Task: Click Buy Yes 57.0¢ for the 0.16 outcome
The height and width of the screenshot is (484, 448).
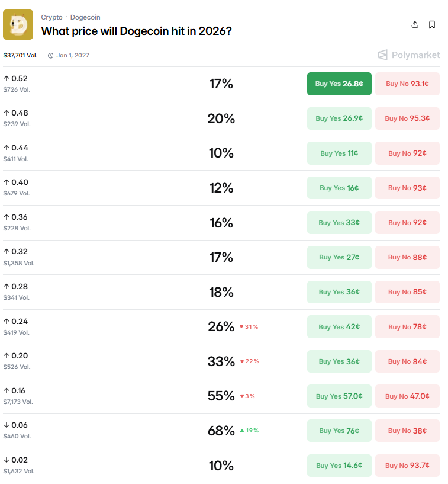Action: click(339, 396)
